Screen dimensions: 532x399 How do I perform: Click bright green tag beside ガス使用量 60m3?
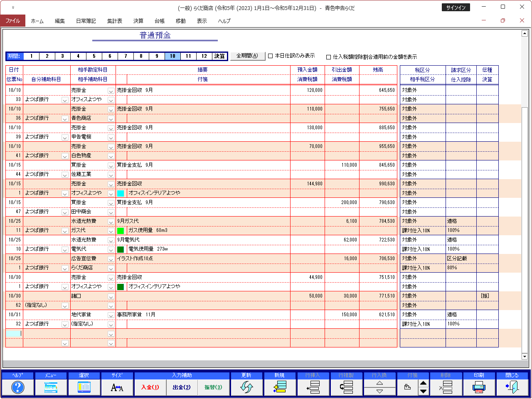[x=121, y=231]
